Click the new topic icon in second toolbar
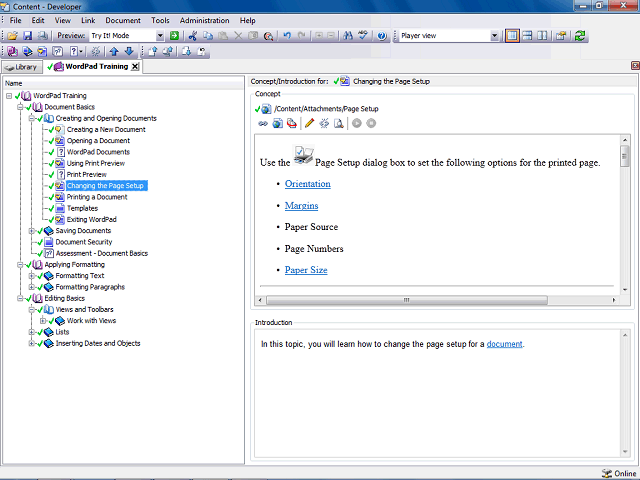The height and width of the screenshot is (480, 640). coord(42,51)
